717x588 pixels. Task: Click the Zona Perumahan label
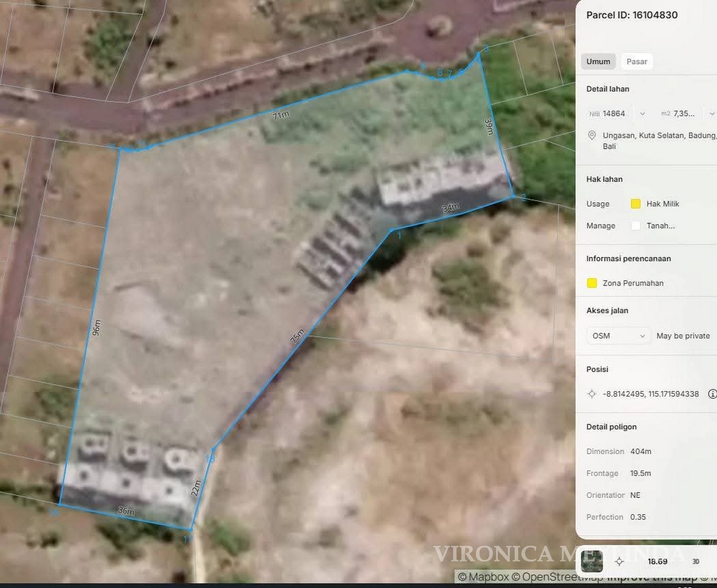(x=633, y=283)
